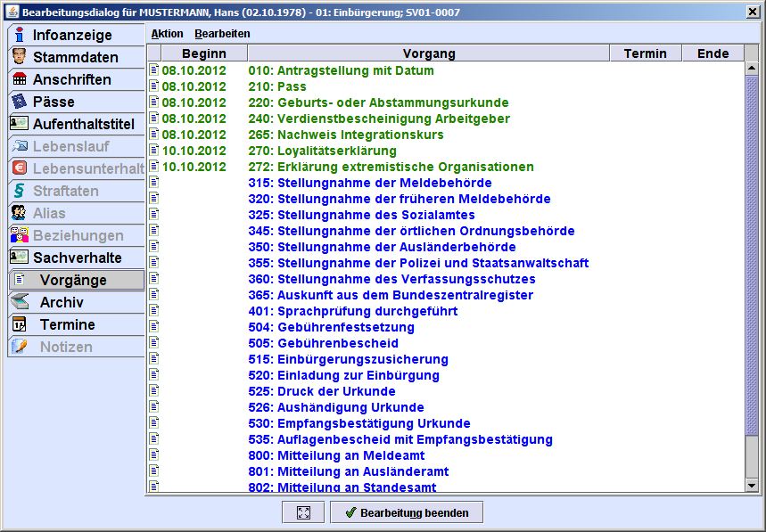Click the Aufenthaltstitel card icon
Viewport: 766px width, 532px height.
pyautogui.click(x=19, y=123)
